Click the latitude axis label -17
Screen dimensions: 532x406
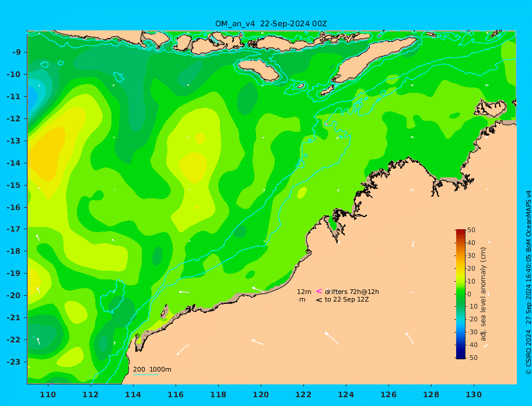click(13, 229)
